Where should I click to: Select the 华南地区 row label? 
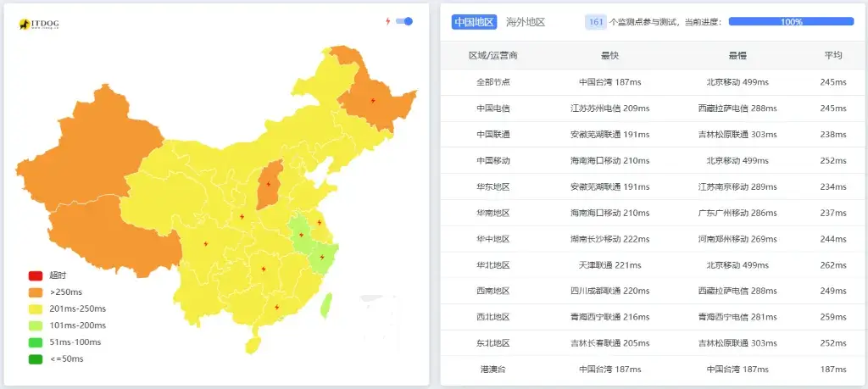493,213
